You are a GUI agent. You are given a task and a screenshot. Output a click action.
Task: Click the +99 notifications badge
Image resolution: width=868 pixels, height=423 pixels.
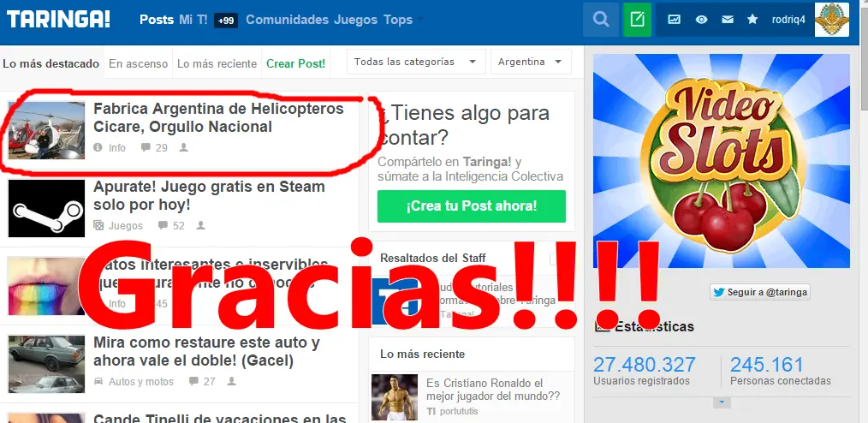226,21
